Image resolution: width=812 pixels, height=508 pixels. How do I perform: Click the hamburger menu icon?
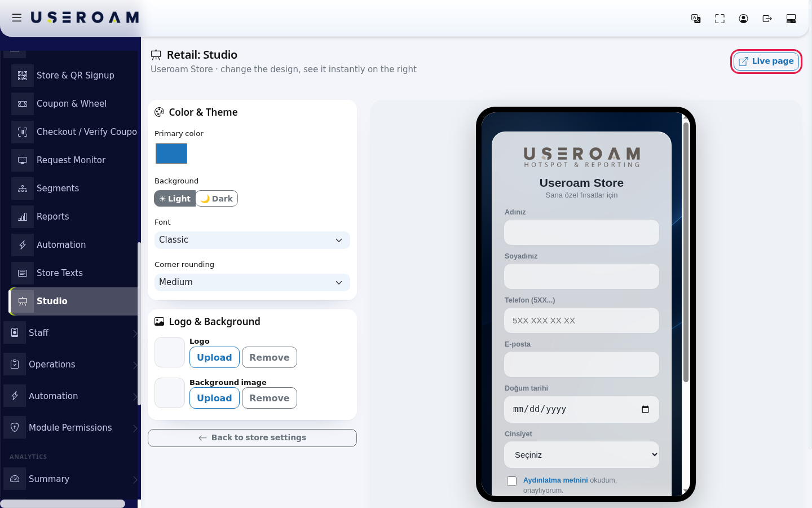17,18
